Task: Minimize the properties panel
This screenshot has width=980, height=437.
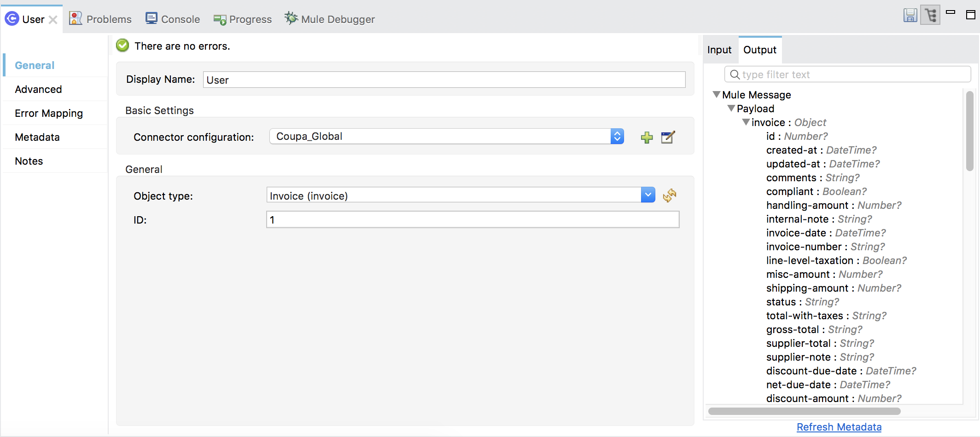Action: click(x=951, y=12)
